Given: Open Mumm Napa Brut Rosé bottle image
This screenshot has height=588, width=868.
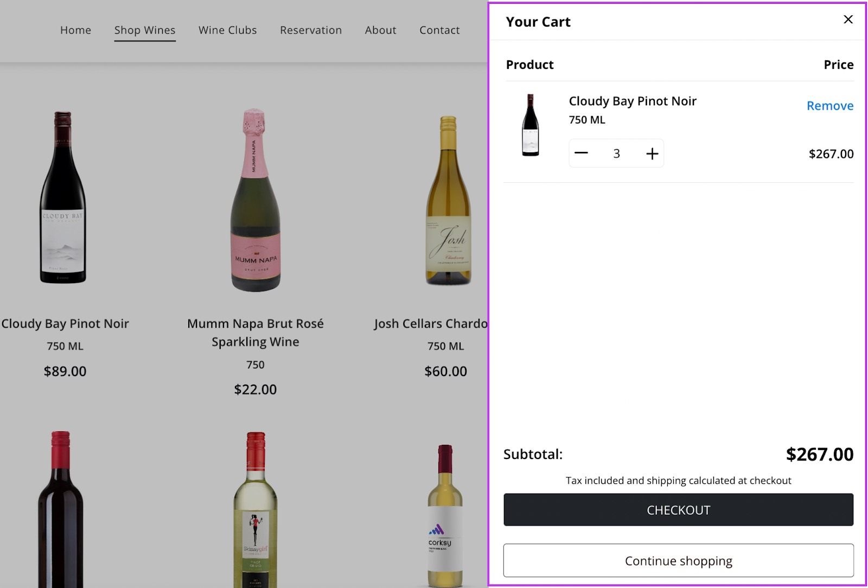Looking at the screenshot, I should tap(256, 200).
